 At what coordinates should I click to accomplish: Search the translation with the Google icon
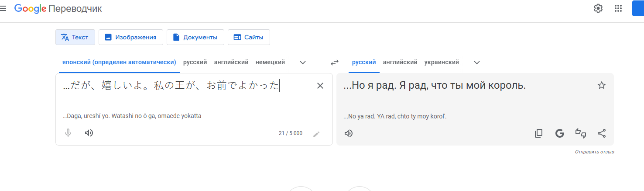(559, 133)
